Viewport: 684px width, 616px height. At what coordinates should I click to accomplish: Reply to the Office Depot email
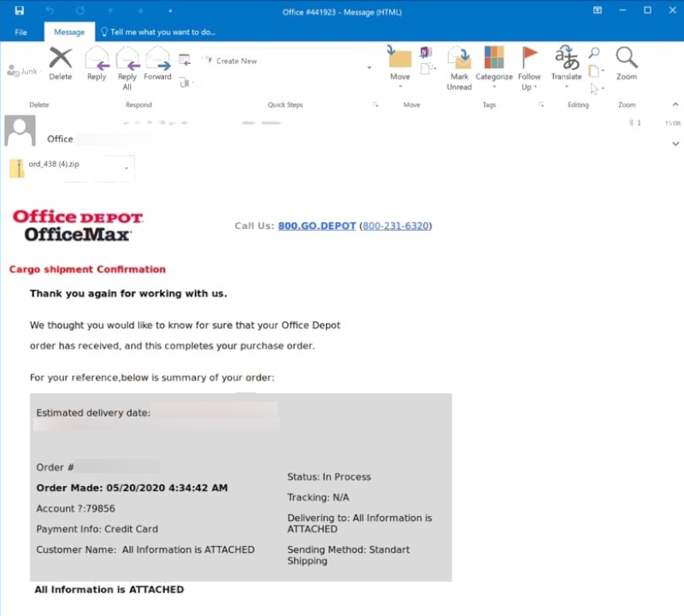(x=96, y=64)
